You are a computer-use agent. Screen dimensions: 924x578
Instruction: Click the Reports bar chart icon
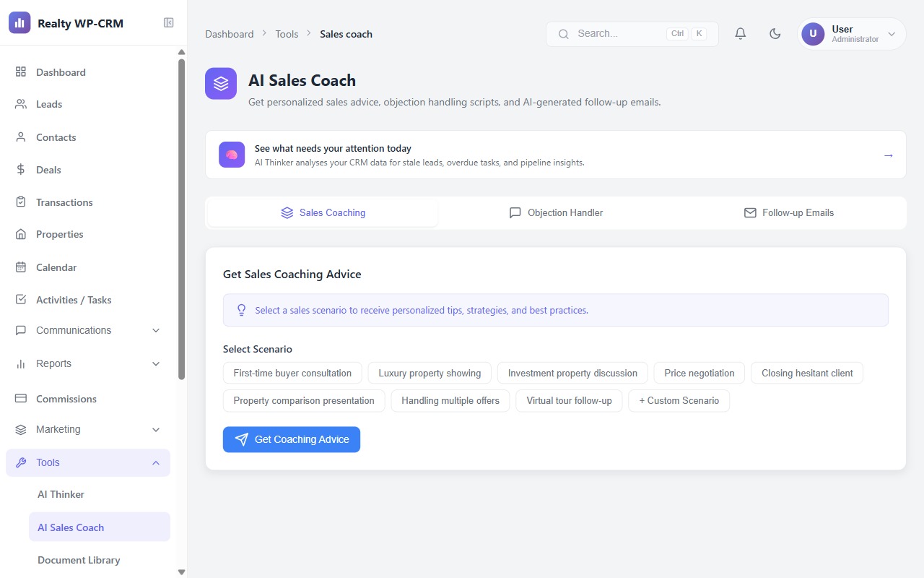click(x=21, y=363)
